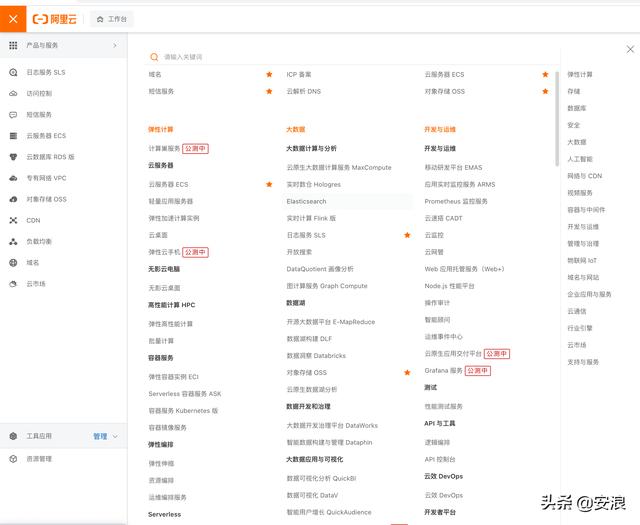Open 无影云桌面 link

[x=164, y=288]
